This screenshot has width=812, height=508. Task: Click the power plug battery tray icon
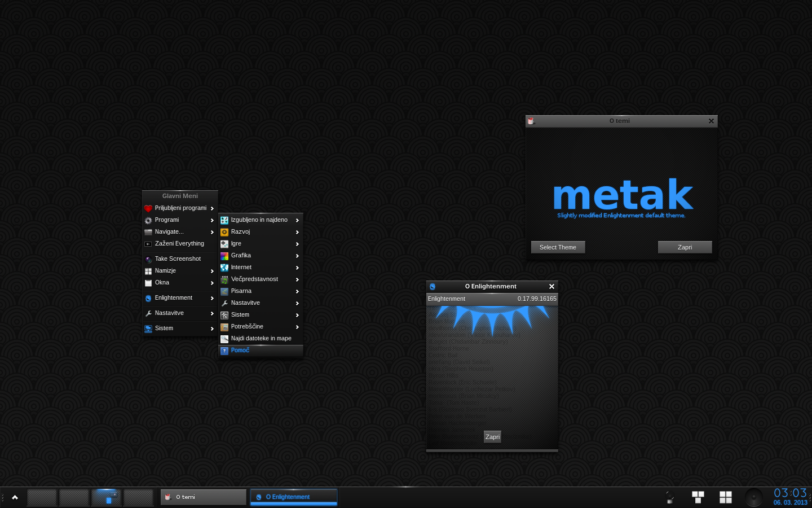tap(670, 497)
